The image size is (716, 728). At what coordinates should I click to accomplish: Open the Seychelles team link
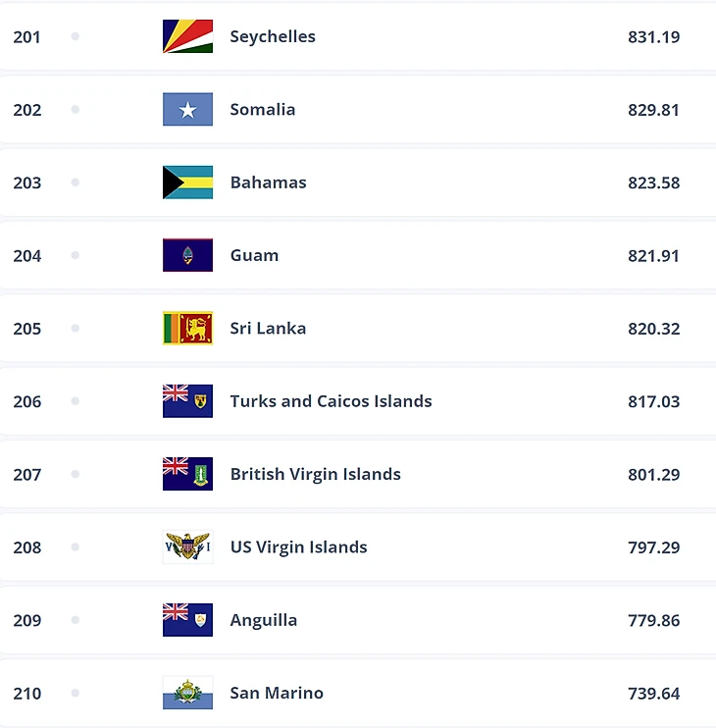pyautogui.click(x=273, y=36)
